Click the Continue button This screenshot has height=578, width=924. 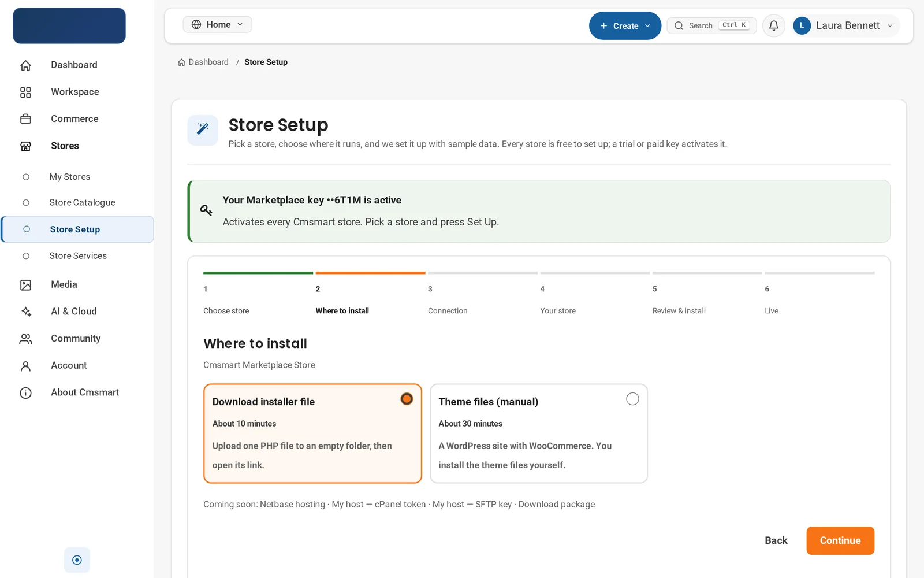pyautogui.click(x=840, y=540)
